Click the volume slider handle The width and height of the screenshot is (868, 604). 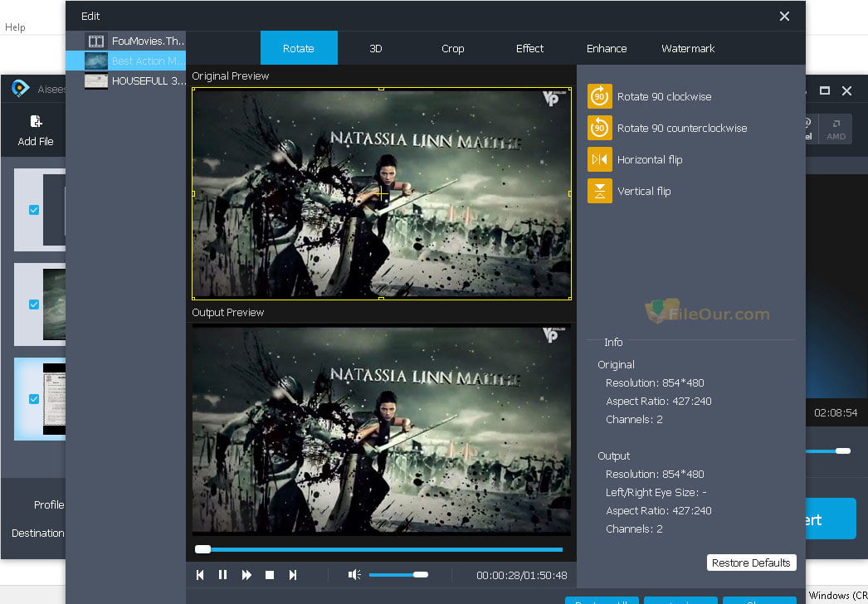(x=421, y=575)
